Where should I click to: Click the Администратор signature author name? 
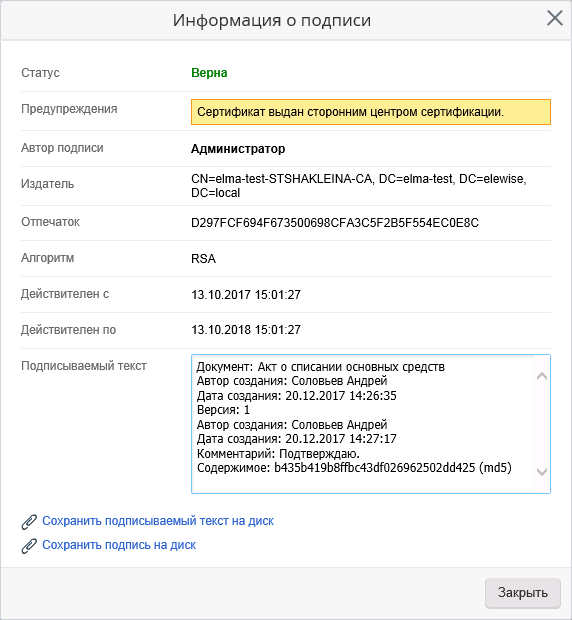pyautogui.click(x=238, y=149)
